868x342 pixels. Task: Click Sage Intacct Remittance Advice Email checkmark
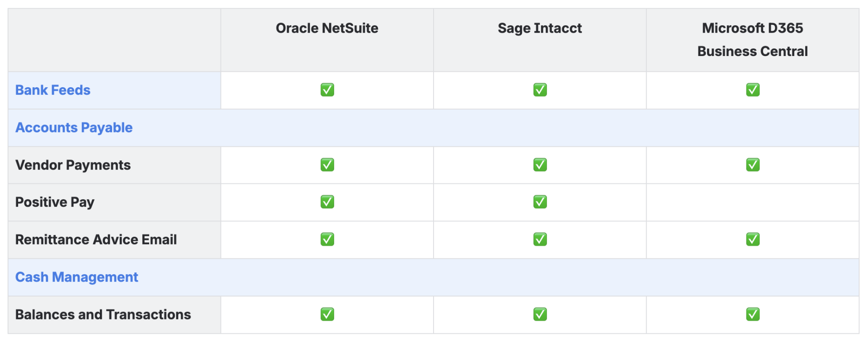[x=540, y=239]
